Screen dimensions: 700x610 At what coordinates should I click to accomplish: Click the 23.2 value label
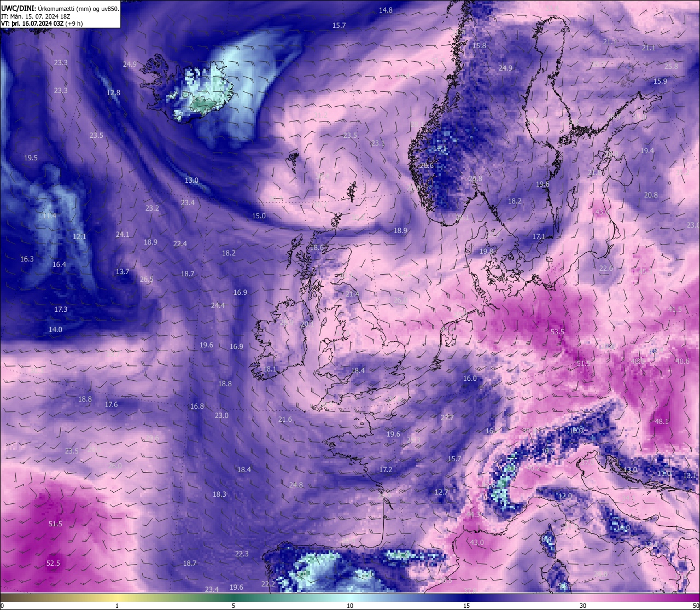152,208
